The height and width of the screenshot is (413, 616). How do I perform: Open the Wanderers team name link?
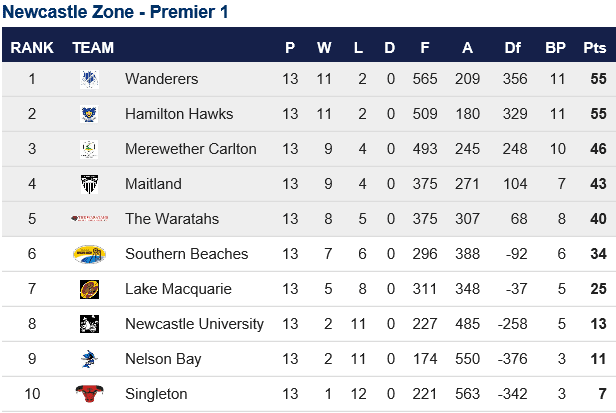(161, 79)
